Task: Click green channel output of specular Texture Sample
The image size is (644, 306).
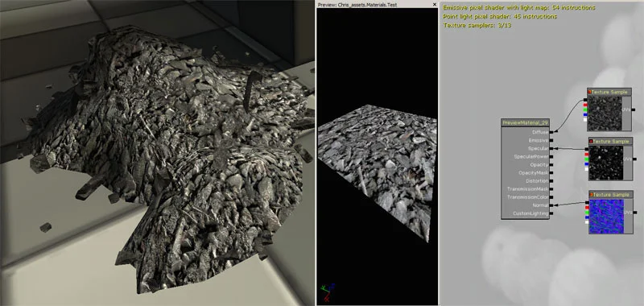Action: 587,159
